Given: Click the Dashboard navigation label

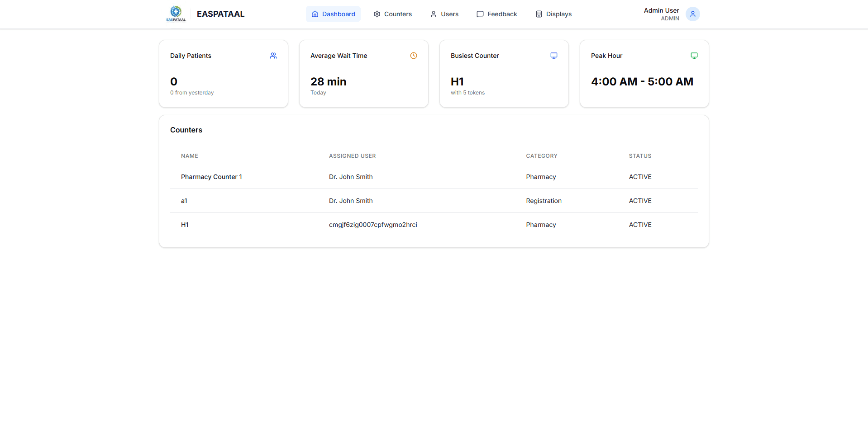Looking at the screenshot, I should click(x=338, y=14).
